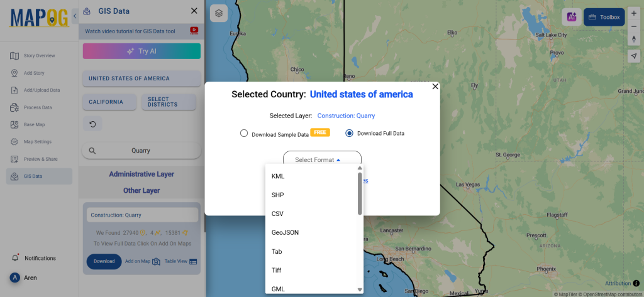Click the Quarry search input field
Image resolution: width=644 pixels, height=297 pixels.
142,151
